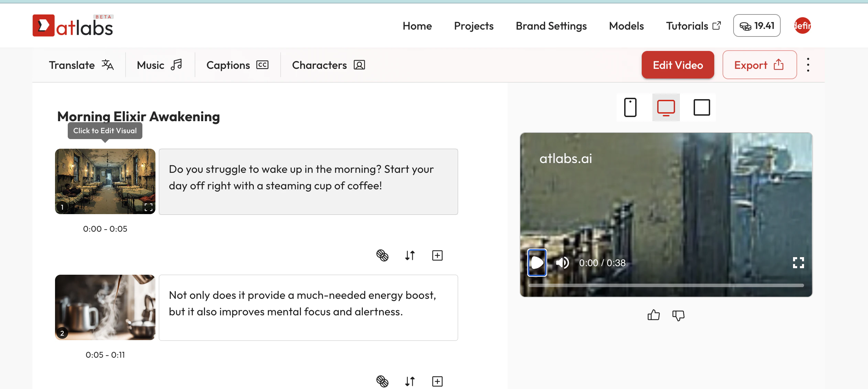Open the Captions editor
Image resolution: width=868 pixels, height=389 pixels.
pos(237,65)
